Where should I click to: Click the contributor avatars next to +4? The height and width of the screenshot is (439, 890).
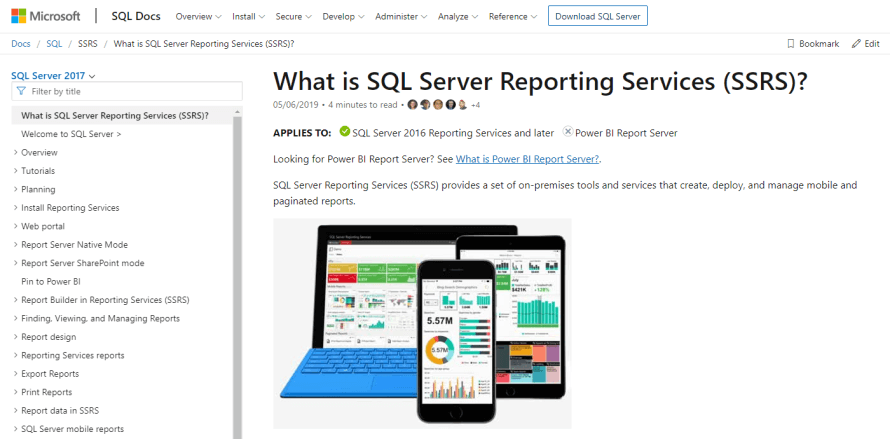click(x=438, y=104)
